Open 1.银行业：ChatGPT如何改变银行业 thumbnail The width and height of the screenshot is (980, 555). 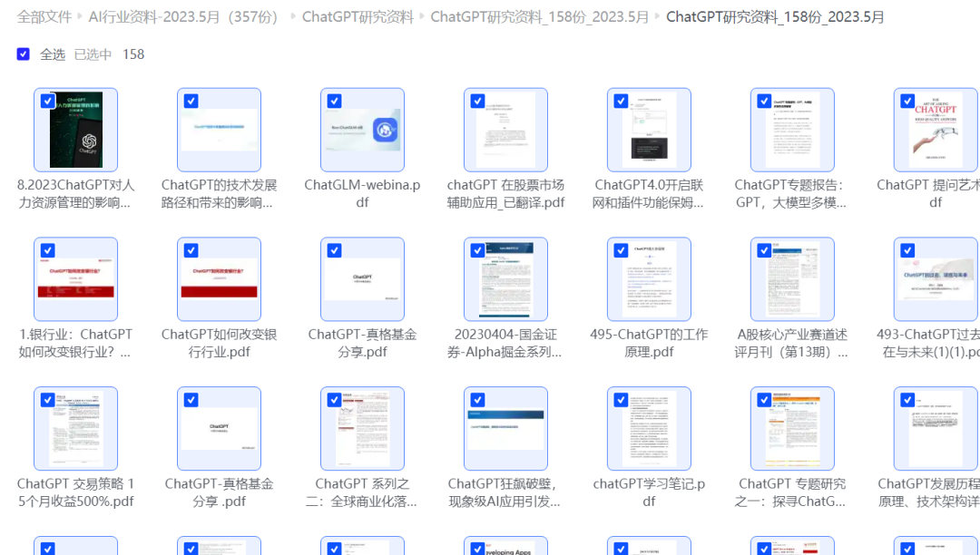tap(75, 279)
